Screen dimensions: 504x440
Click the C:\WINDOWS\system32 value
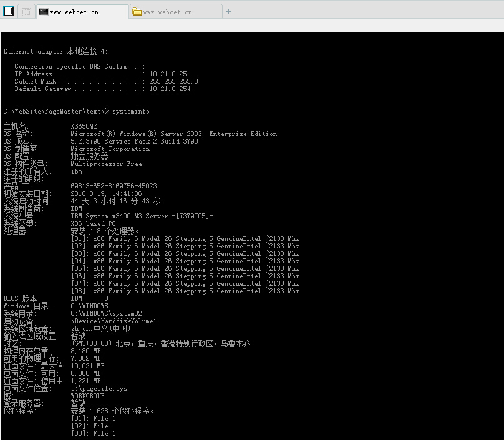tap(106, 313)
